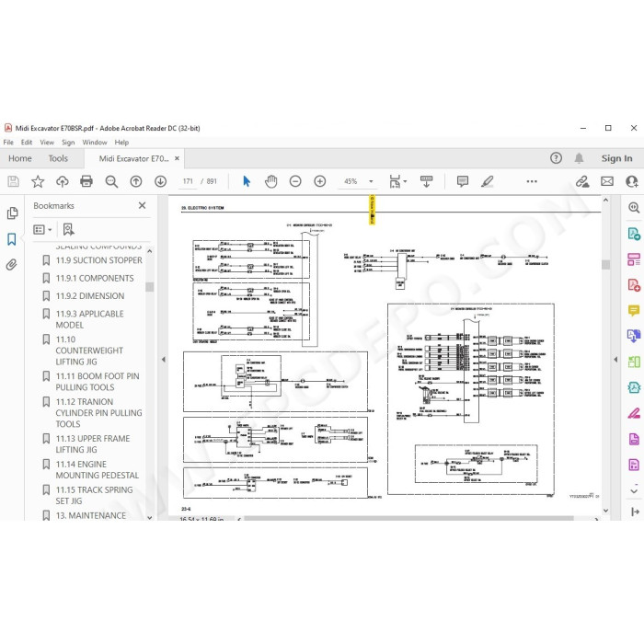This screenshot has width=644, height=644.
Task: Open Export PDF tool in right pane
Action: (x=634, y=234)
